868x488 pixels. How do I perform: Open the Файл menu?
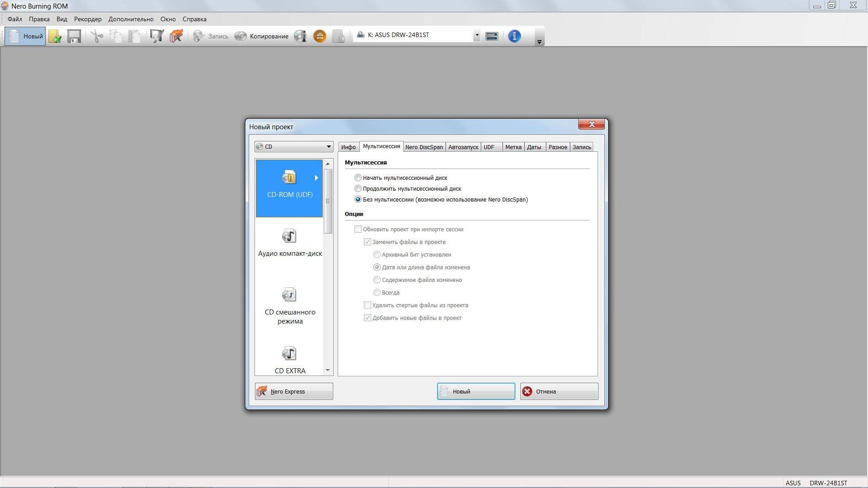pyautogui.click(x=15, y=19)
